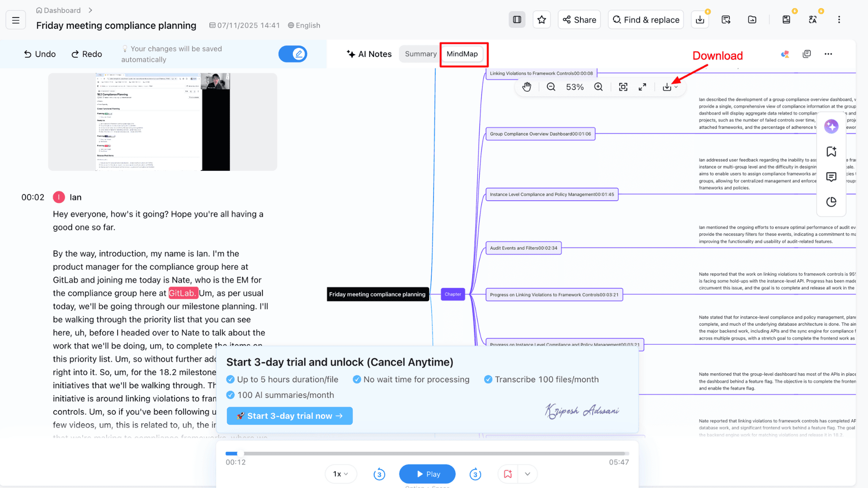Click the hamburger menu icon
868x488 pixels.
click(16, 20)
